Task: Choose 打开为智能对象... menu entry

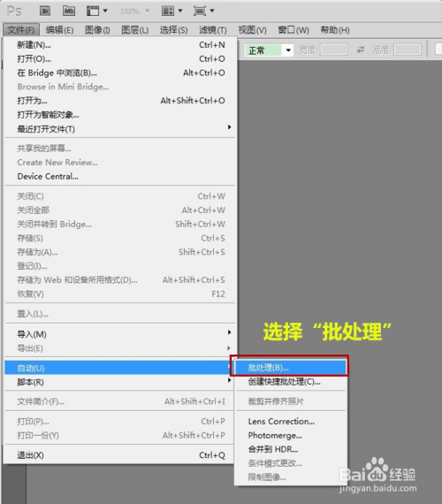Action: pyautogui.click(x=120, y=115)
